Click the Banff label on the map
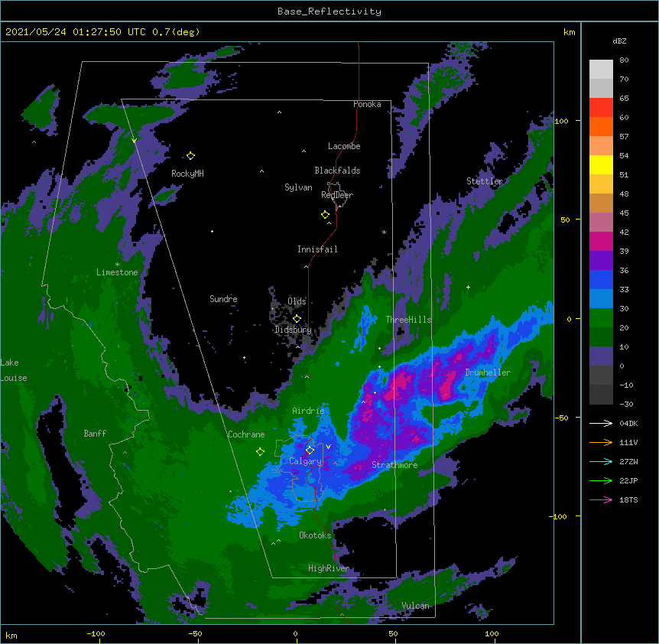Image resolution: width=659 pixels, height=644 pixels. pos(95,434)
